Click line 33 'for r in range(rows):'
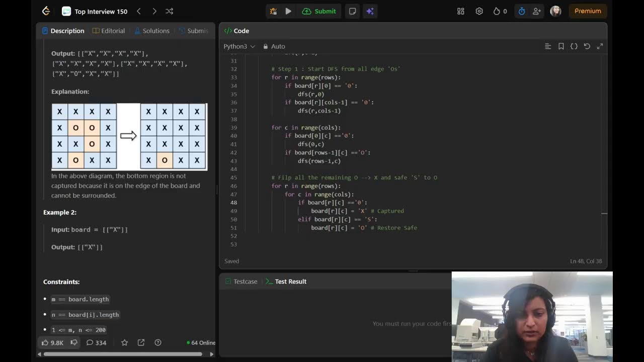The height and width of the screenshot is (362, 644). 306,77
